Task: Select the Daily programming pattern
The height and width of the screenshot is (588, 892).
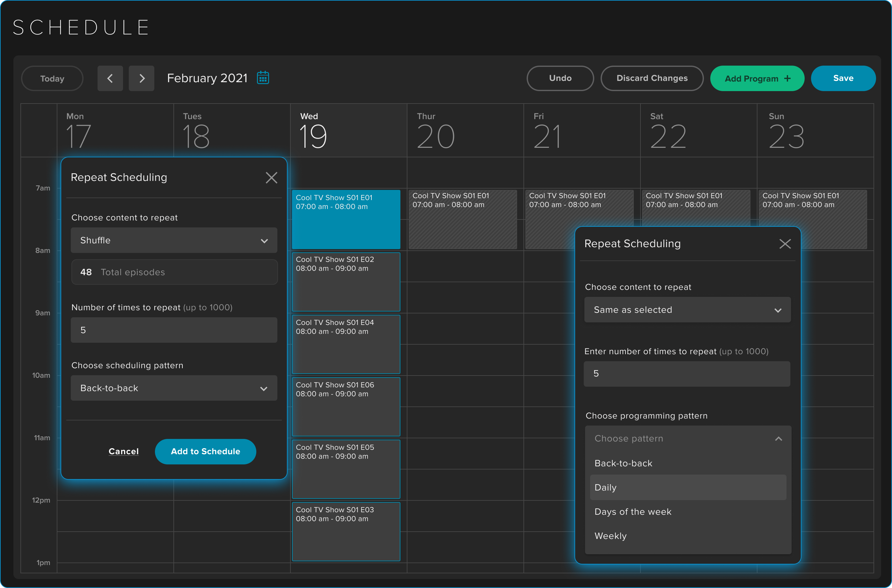Action: [687, 487]
